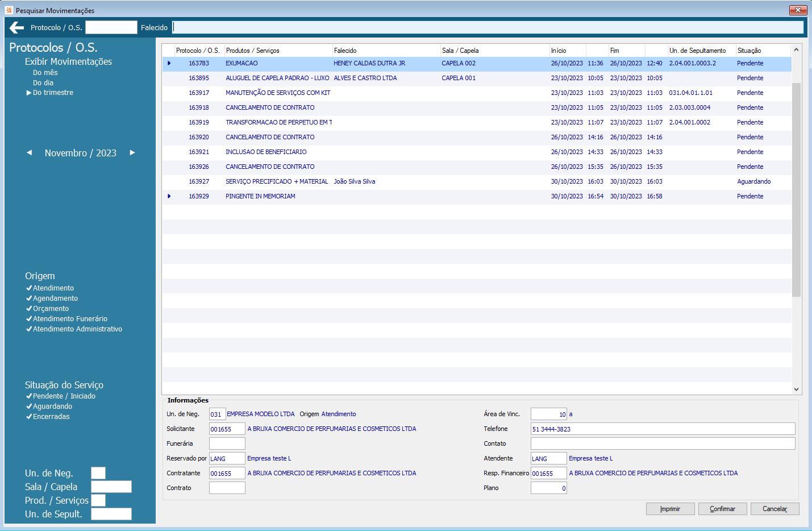Sort by Fim column header
This screenshot has height=531, width=812.
point(627,51)
